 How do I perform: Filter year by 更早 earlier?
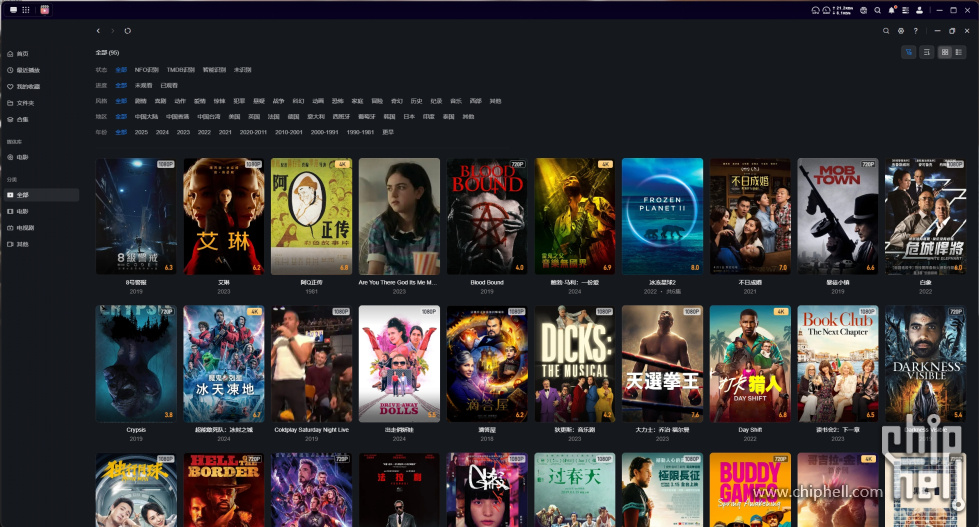388,132
